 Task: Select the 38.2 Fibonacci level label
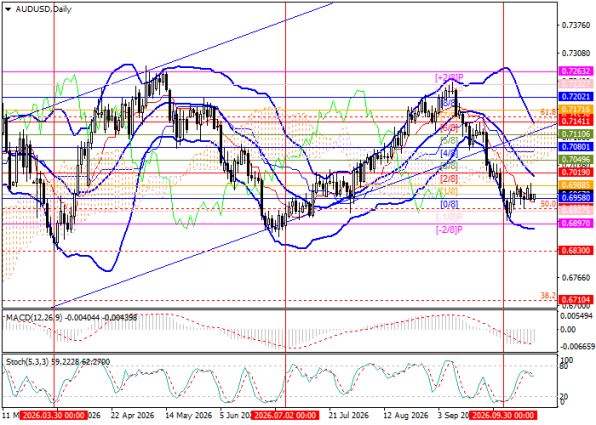pyautogui.click(x=548, y=295)
